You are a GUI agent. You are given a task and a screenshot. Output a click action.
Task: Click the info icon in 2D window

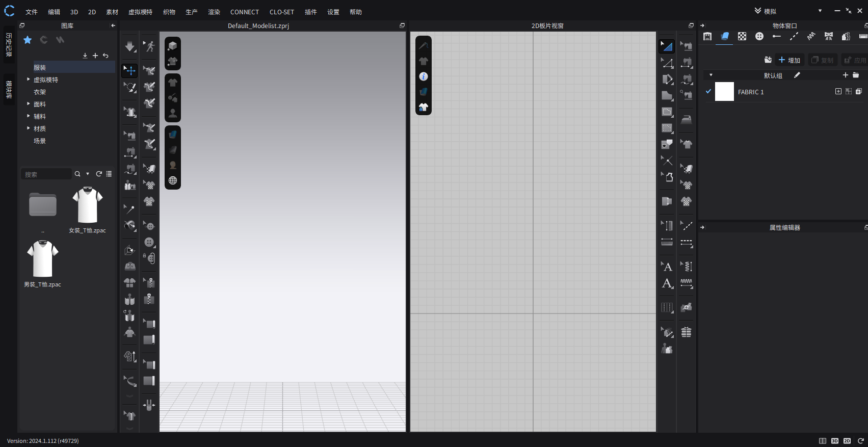424,76
